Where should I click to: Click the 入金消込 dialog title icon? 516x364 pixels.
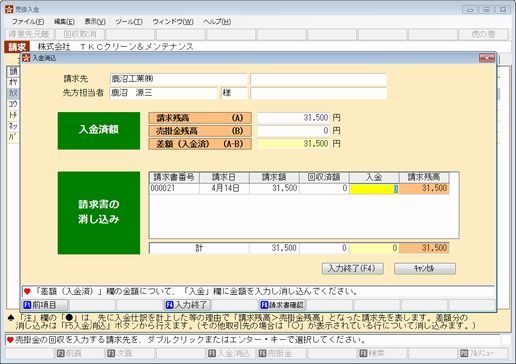(26, 58)
